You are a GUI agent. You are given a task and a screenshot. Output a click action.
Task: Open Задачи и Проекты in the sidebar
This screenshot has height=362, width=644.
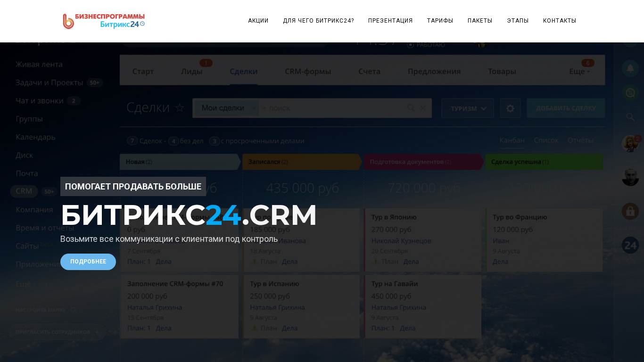click(x=50, y=82)
